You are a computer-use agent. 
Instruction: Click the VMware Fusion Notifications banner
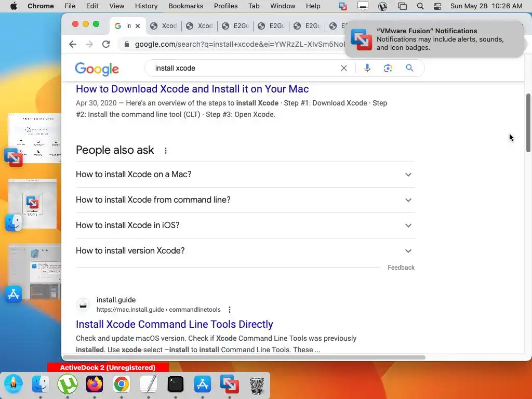click(434, 39)
